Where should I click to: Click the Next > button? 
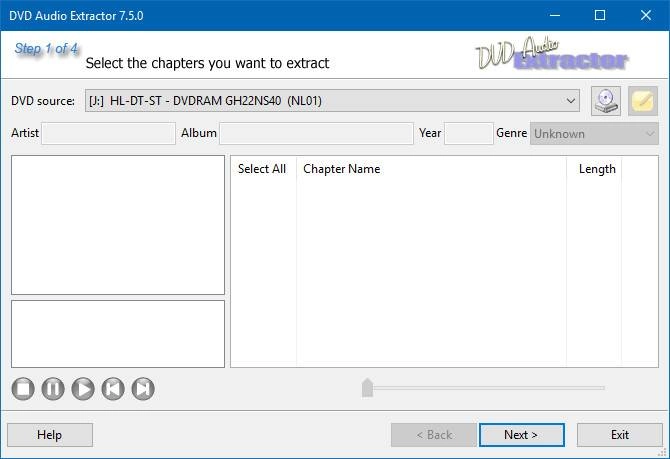click(x=522, y=435)
